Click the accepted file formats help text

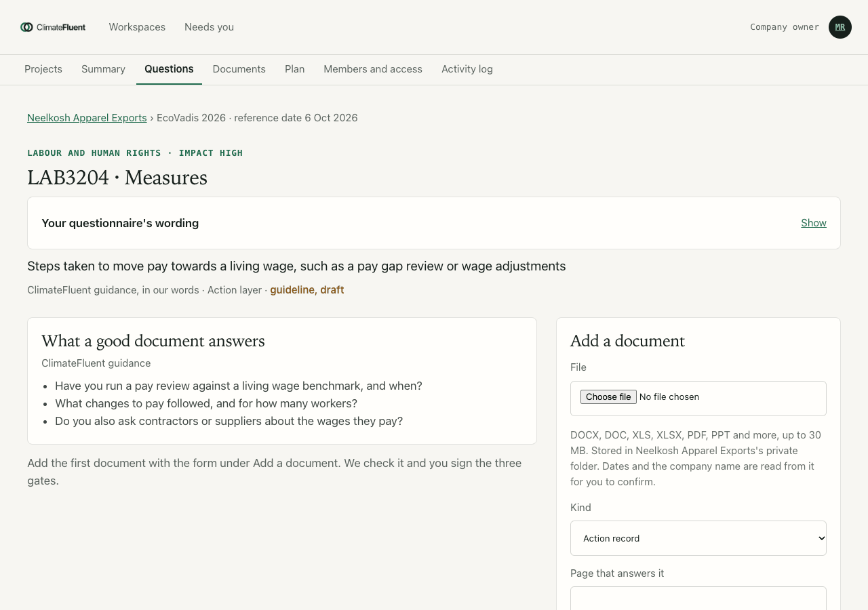[696, 459]
